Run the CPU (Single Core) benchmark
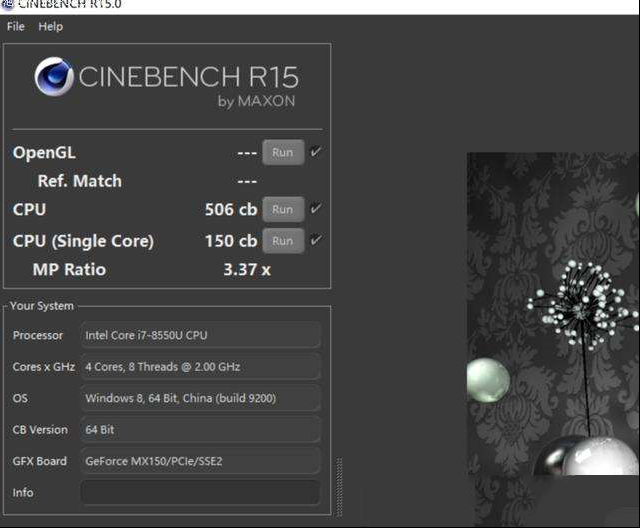Screen dimensions: 640x528 click(283, 241)
